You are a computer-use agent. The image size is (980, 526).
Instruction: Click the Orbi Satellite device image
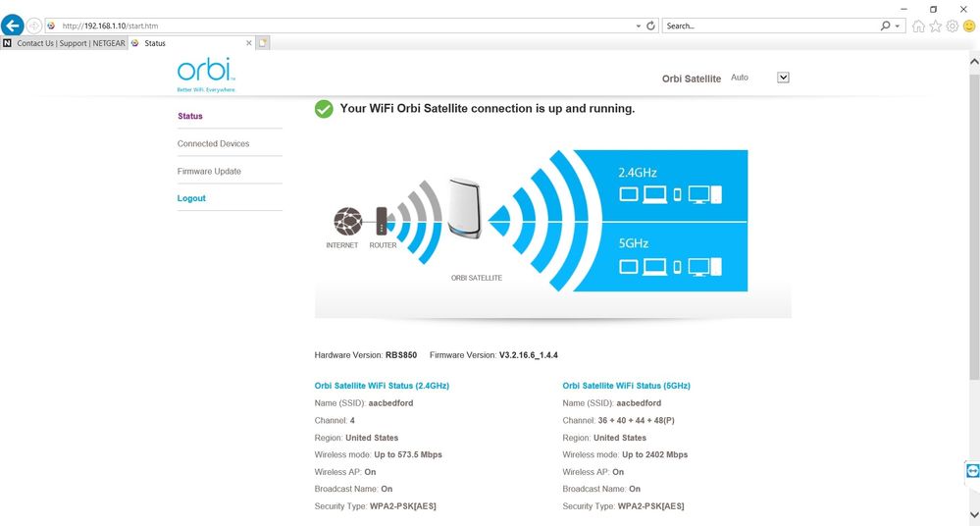click(x=462, y=207)
